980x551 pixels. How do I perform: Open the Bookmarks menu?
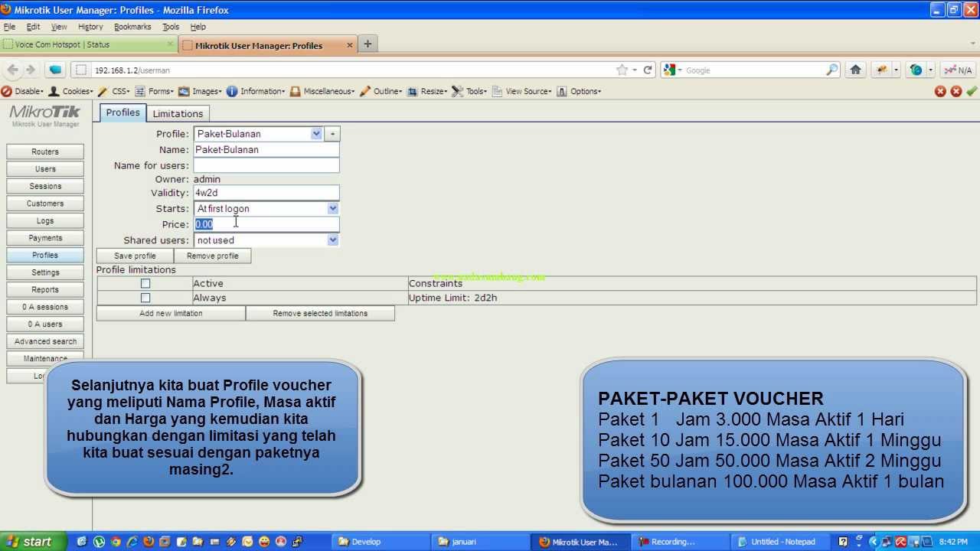(132, 27)
